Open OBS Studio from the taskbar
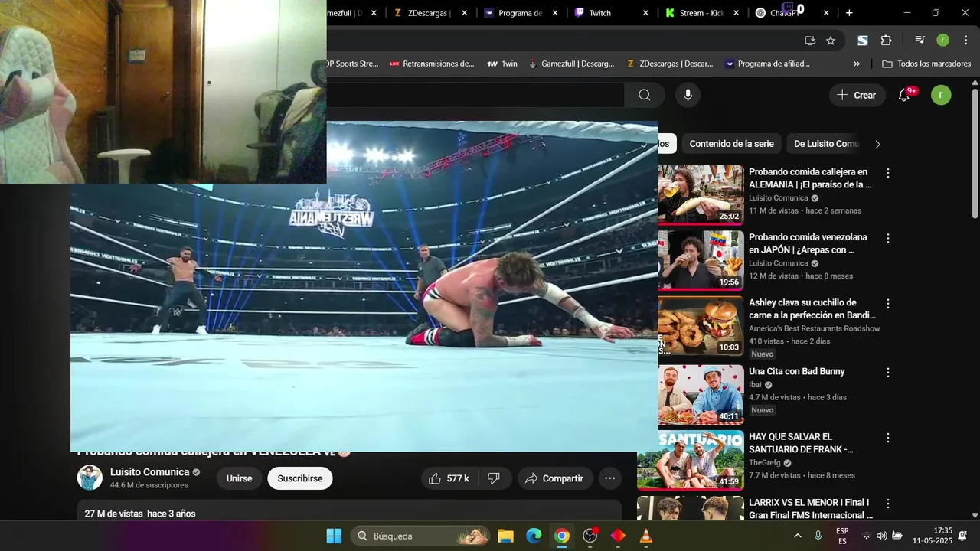980x551 pixels. point(590,536)
